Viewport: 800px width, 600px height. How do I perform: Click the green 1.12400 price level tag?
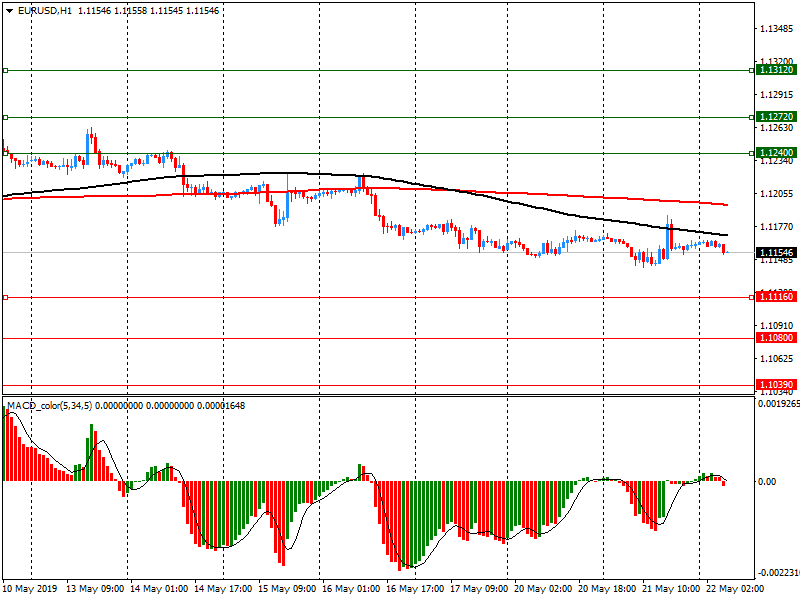coord(776,153)
